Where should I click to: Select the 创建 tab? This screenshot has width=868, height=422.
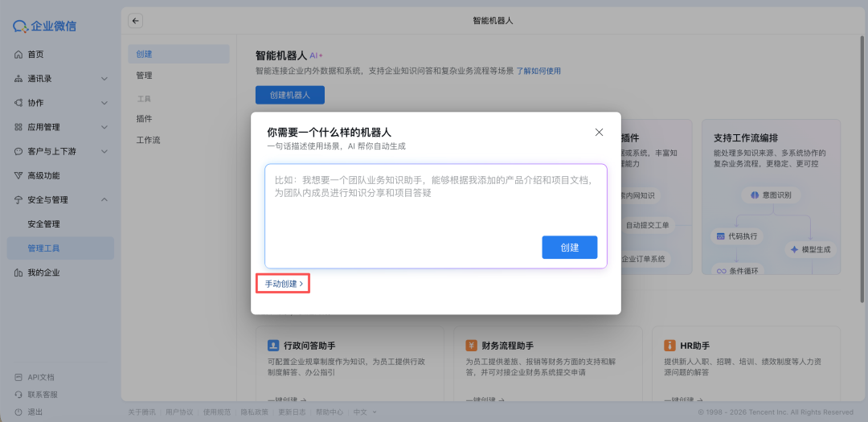[178, 55]
